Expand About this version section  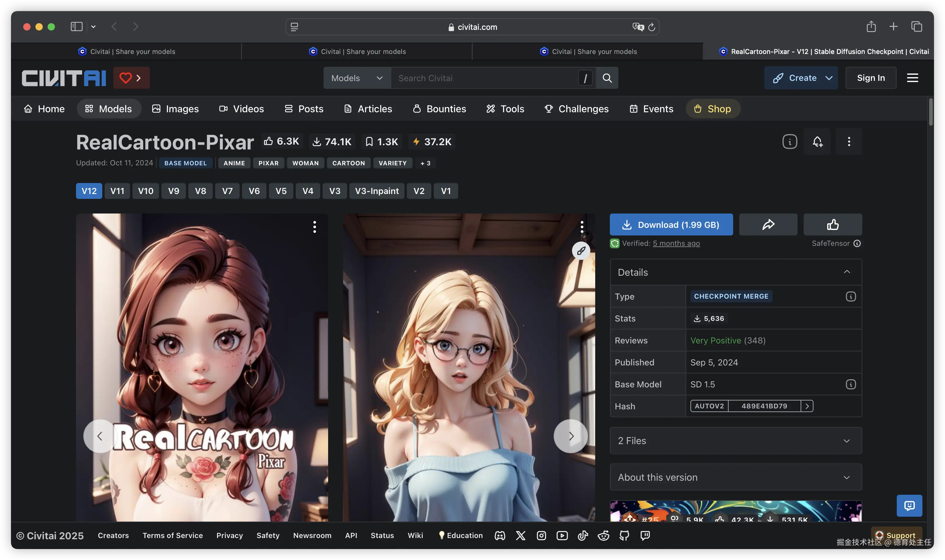[736, 477]
